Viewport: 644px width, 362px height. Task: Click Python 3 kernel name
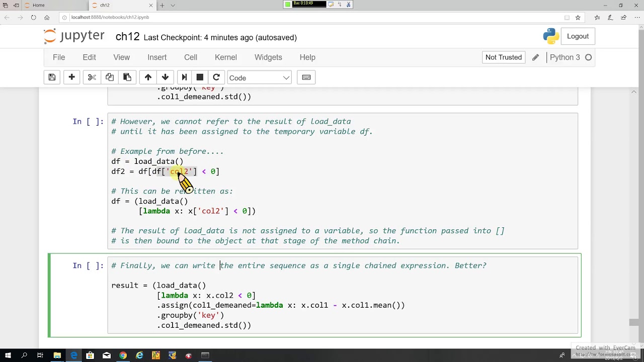point(565,57)
